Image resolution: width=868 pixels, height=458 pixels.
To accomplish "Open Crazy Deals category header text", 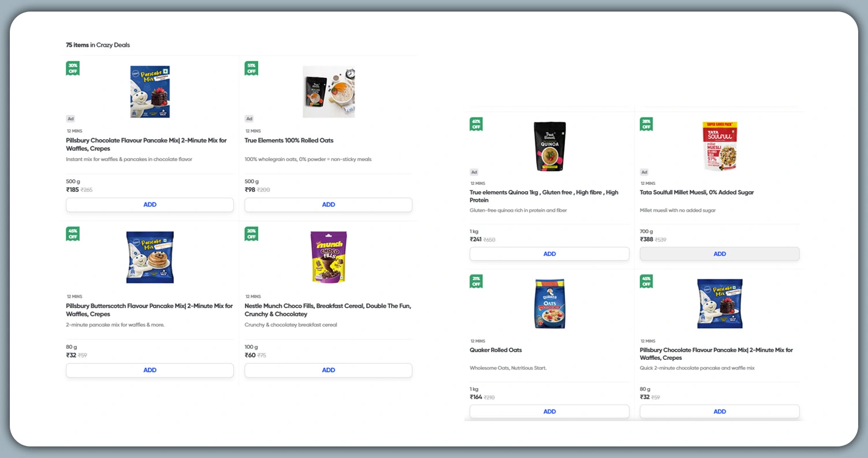I will coord(97,44).
